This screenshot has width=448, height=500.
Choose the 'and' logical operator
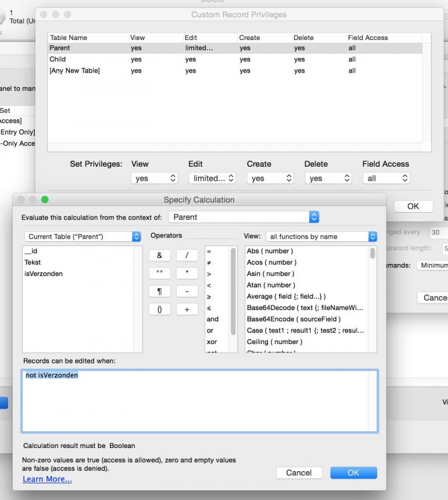click(x=213, y=319)
